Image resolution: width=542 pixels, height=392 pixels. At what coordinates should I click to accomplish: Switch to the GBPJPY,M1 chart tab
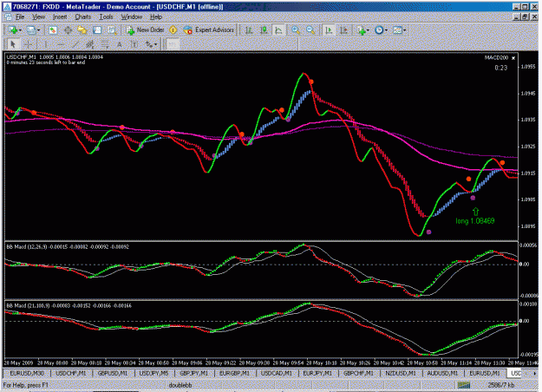(x=194, y=373)
